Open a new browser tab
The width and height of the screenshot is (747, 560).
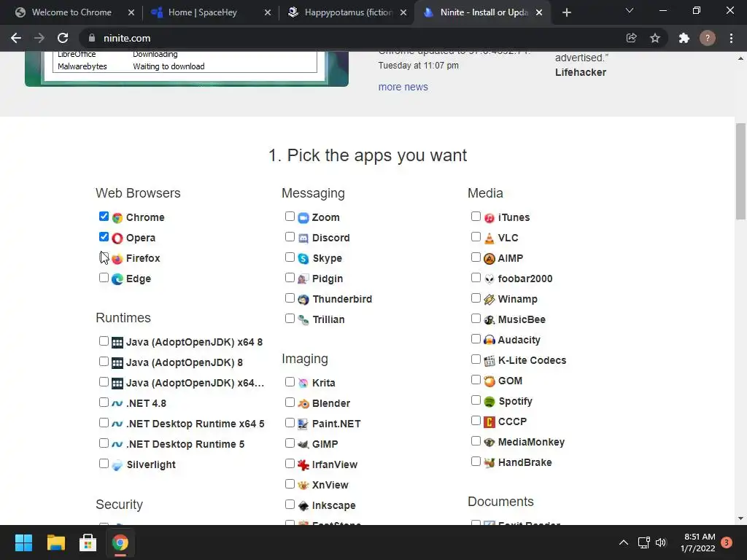click(x=566, y=12)
